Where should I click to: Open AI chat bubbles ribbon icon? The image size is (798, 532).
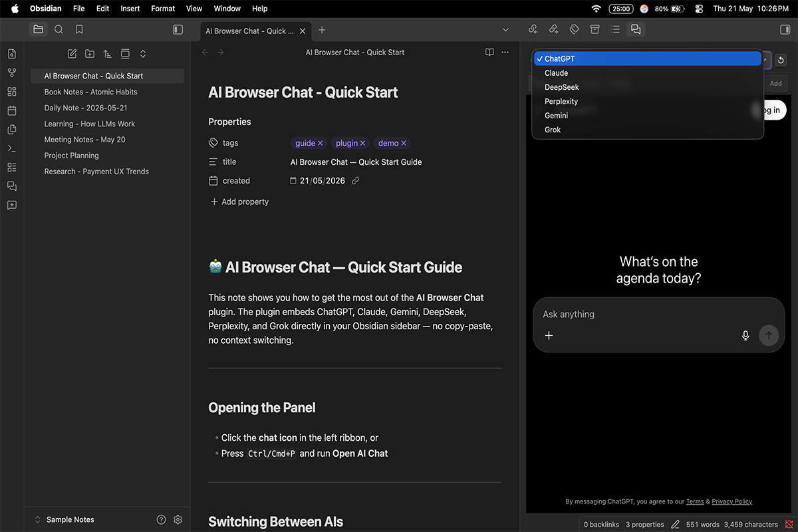click(x=12, y=186)
